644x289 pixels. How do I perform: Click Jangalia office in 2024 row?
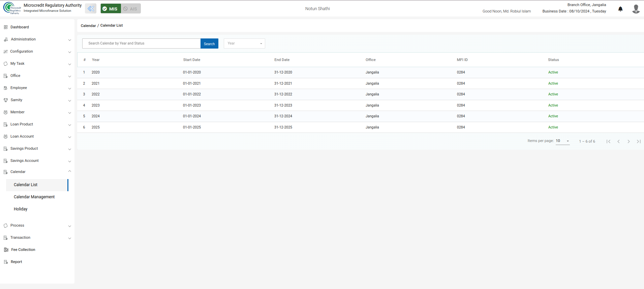click(372, 116)
